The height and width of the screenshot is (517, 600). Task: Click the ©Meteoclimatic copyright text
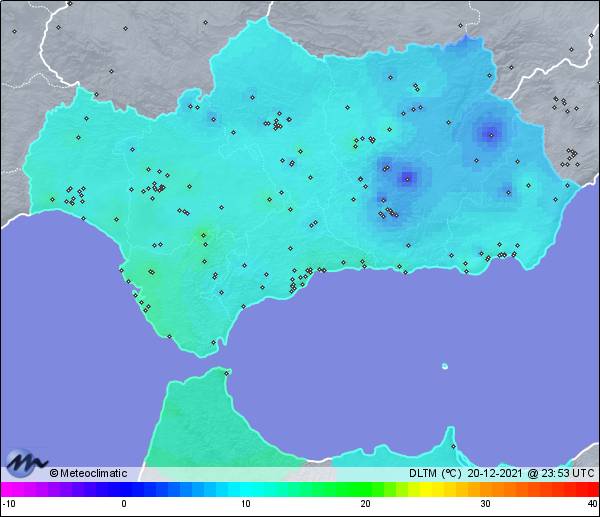pyautogui.click(x=88, y=473)
